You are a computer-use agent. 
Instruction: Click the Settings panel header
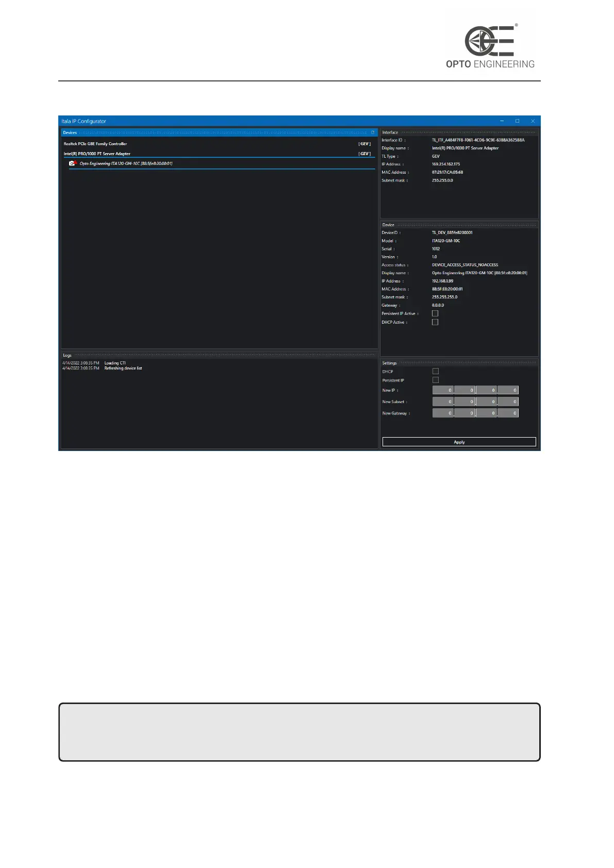pos(459,363)
